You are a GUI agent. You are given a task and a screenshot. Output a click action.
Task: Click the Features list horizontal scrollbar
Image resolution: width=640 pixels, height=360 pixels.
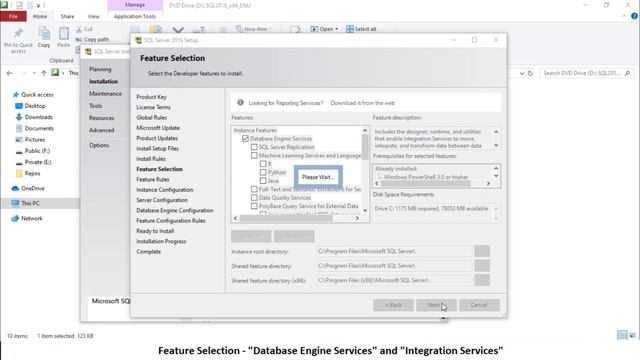pyautogui.click(x=286, y=218)
